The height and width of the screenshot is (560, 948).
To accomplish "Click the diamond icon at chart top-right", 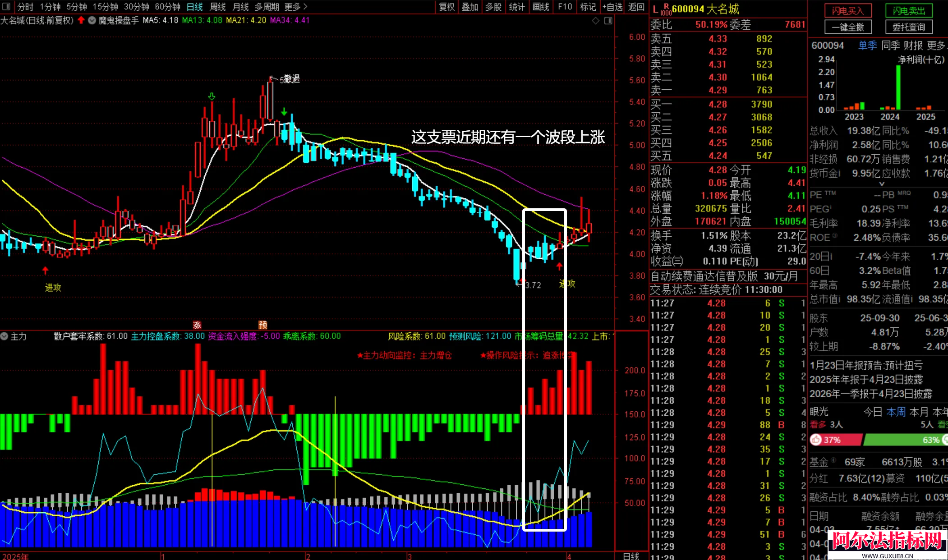I will pyautogui.click(x=596, y=21).
